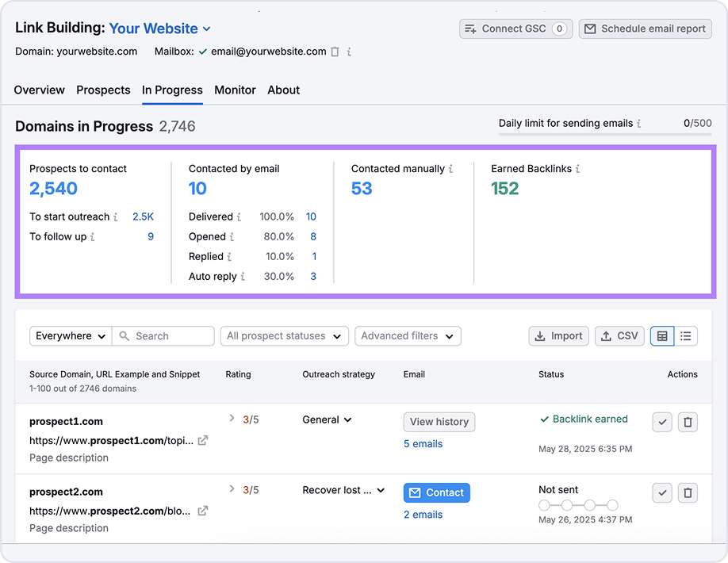Image resolution: width=728 pixels, height=563 pixels.
Task: Open the Schedule email report dialog
Action: [645, 29]
